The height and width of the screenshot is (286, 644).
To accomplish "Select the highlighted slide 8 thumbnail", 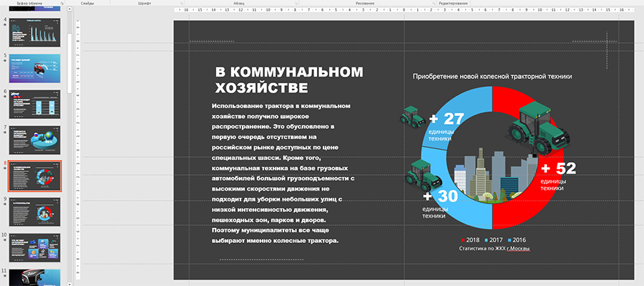I will pyautogui.click(x=34, y=176).
